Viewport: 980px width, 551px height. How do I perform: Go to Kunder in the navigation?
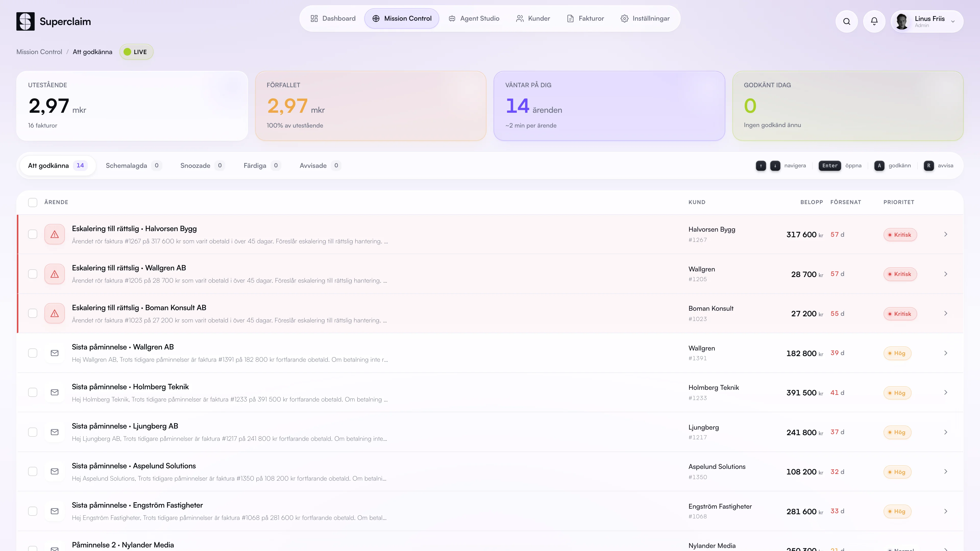pyautogui.click(x=533, y=18)
